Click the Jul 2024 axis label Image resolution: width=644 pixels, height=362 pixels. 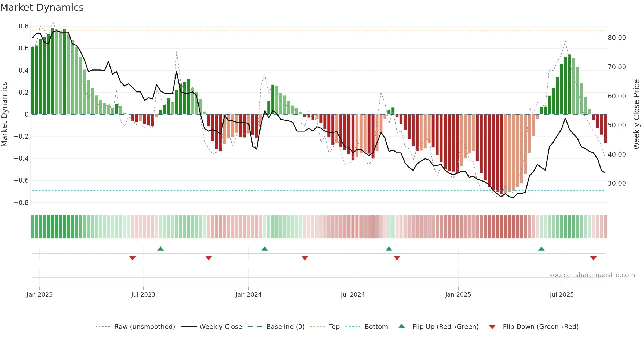pyautogui.click(x=353, y=294)
